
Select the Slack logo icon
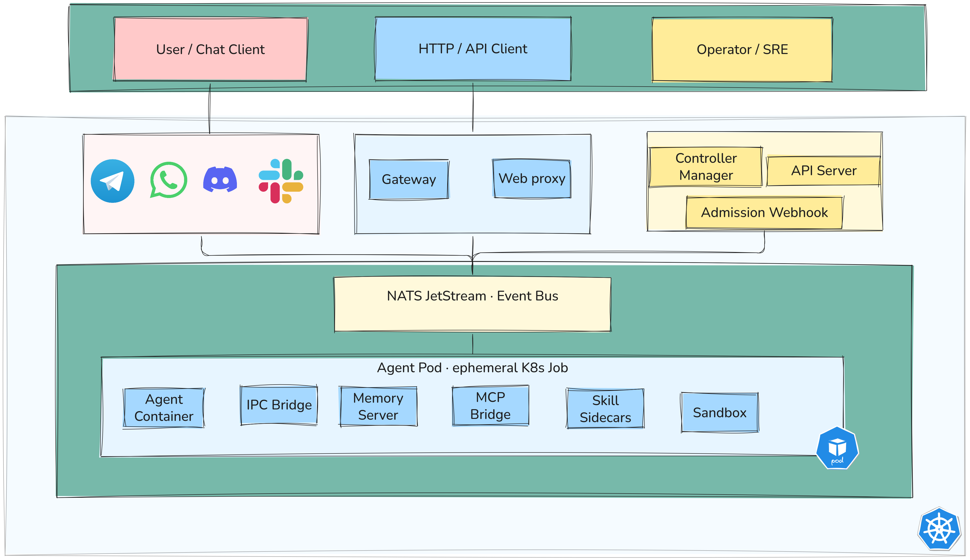click(281, 181)
